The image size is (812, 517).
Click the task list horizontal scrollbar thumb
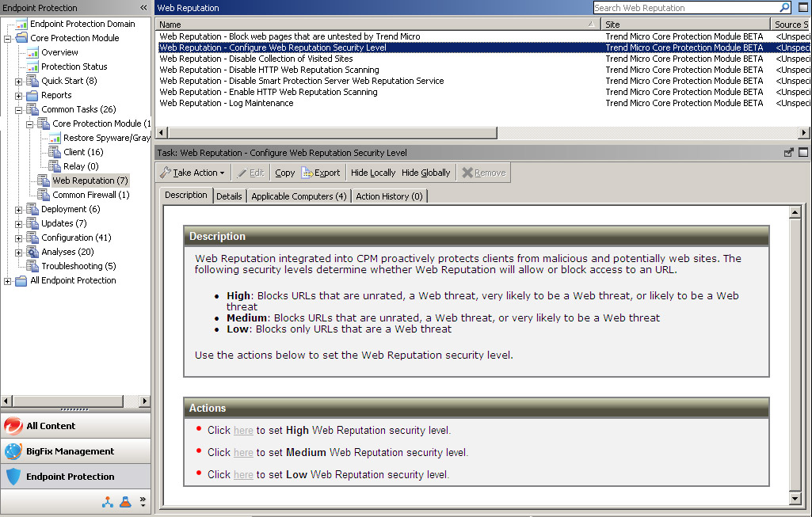click(x=332, y=133)
